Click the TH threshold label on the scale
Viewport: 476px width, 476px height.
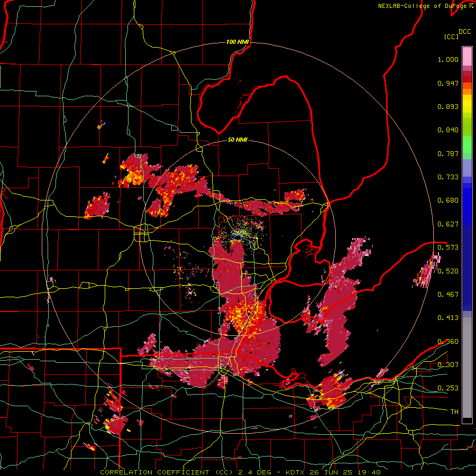[454, 411]
